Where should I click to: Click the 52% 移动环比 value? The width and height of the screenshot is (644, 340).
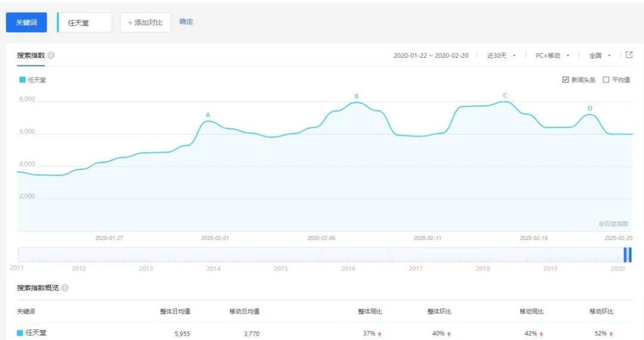click(x=600, y=333)
